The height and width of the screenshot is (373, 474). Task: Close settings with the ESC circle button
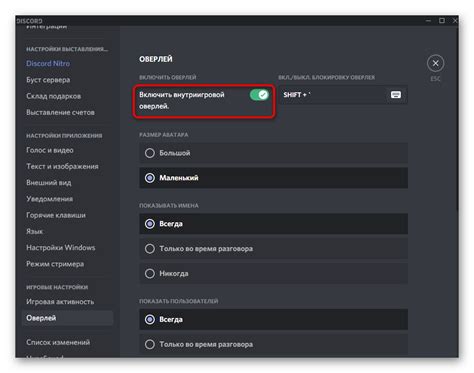(435, 63)
